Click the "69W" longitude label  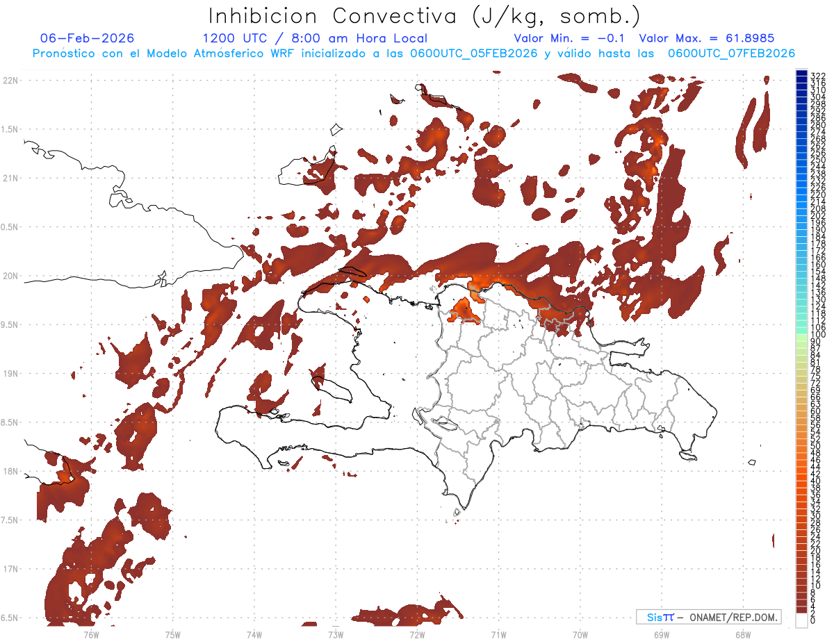(661, 634)
